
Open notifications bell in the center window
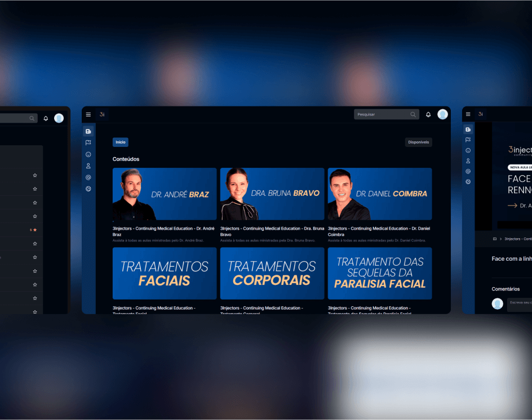pyautogui.click(x=428, y=114)
